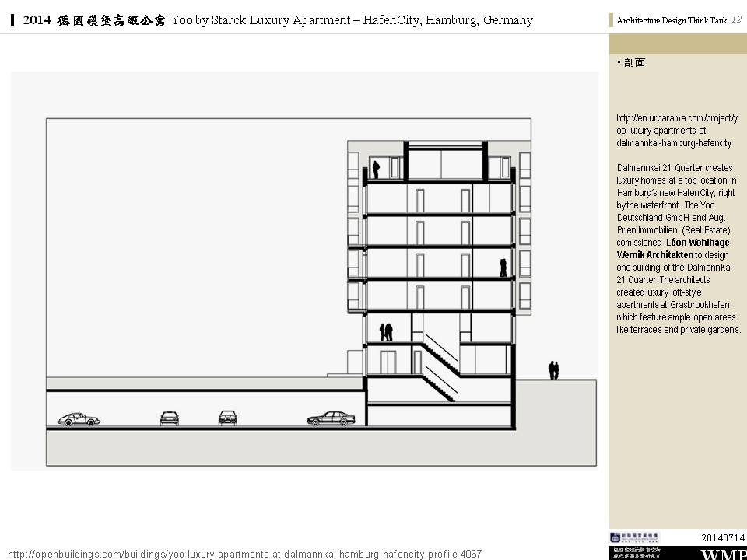
Task: Click the company logo at bottom right
Action: tap(634, 537)
